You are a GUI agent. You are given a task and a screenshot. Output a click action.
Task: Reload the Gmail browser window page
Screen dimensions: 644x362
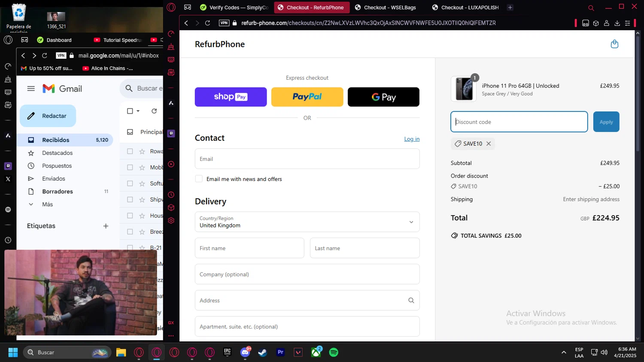(45, 55)
